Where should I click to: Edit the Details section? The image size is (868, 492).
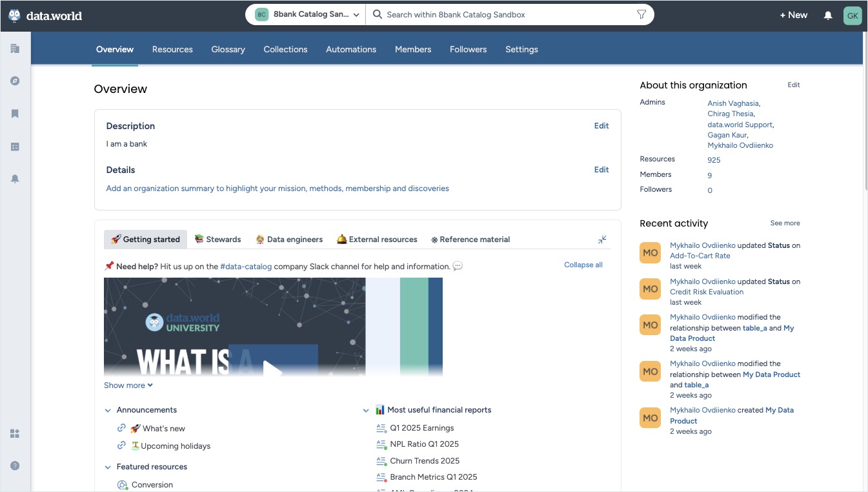pyautogui.click(x=601, y=170)
